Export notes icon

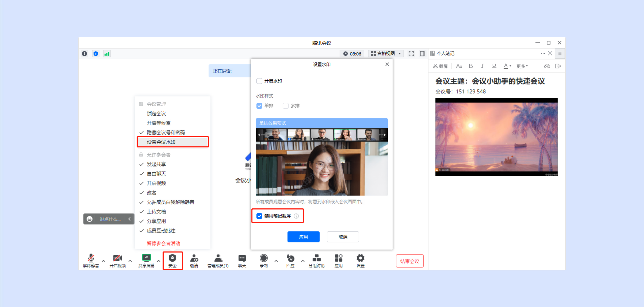point(558,66)
